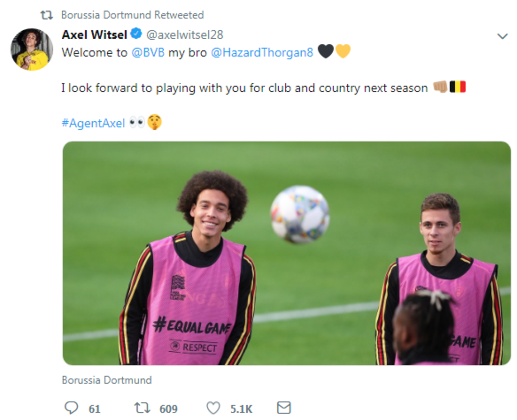Viewport: 517px width, 420px height.
Task: View the 609 retweets count
Action: (x=168, y=408)
